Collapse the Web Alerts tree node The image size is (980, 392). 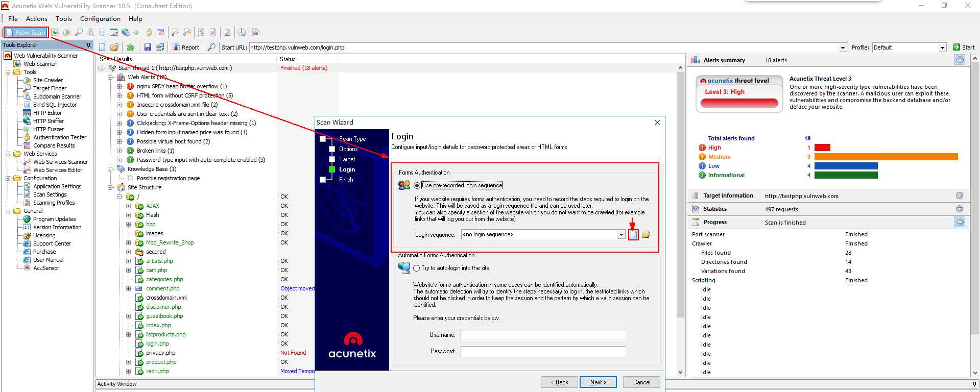pos(110,77)
